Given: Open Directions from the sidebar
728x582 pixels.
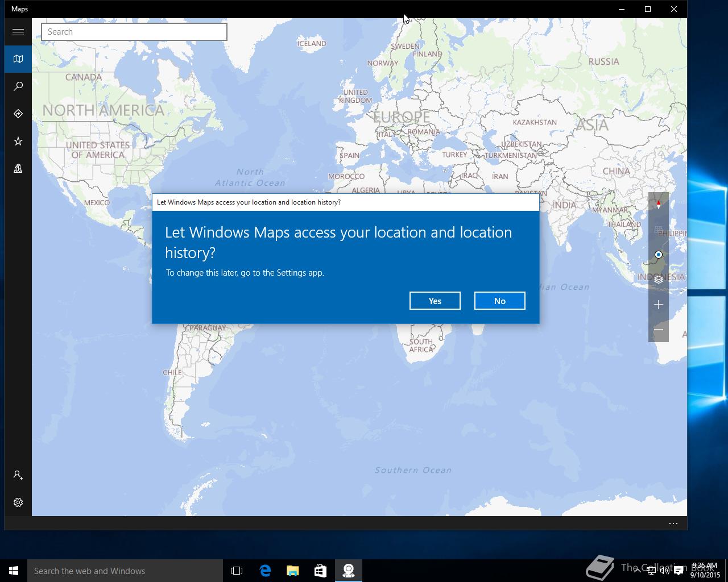Looking at the screenshot, I should (18, 114).
